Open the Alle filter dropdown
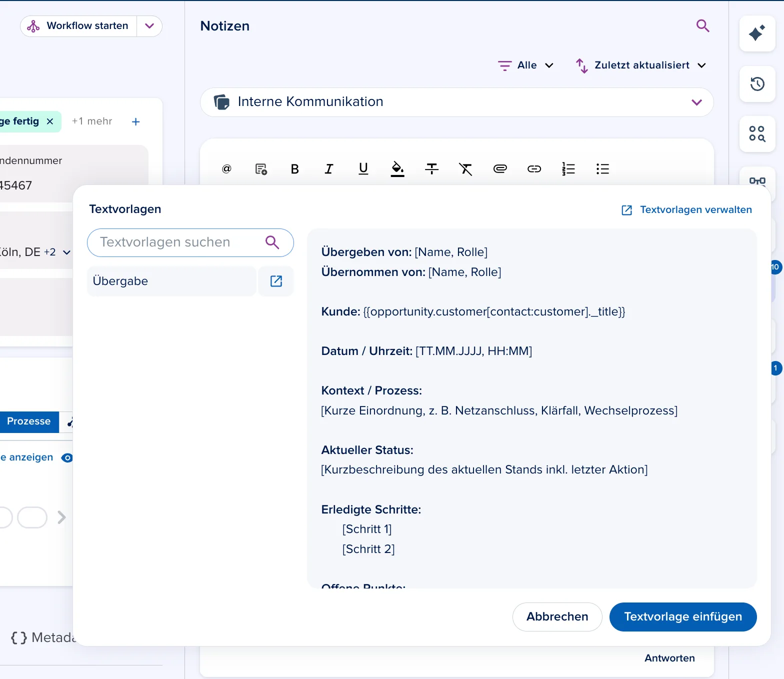This screenshot has width=784, height=679. tap(526, 65)
